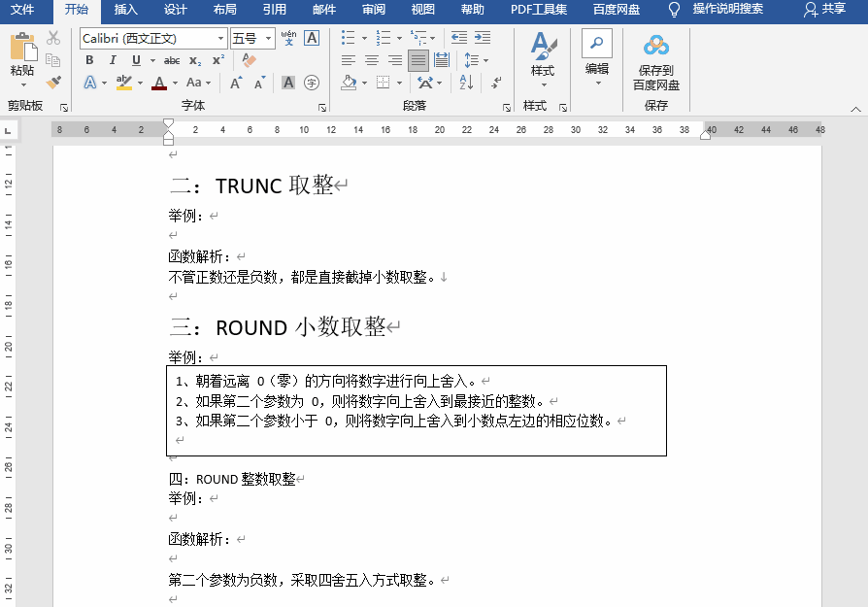Increase font size
The width and height of the screenshot is (868, 607).
point(236,84)
